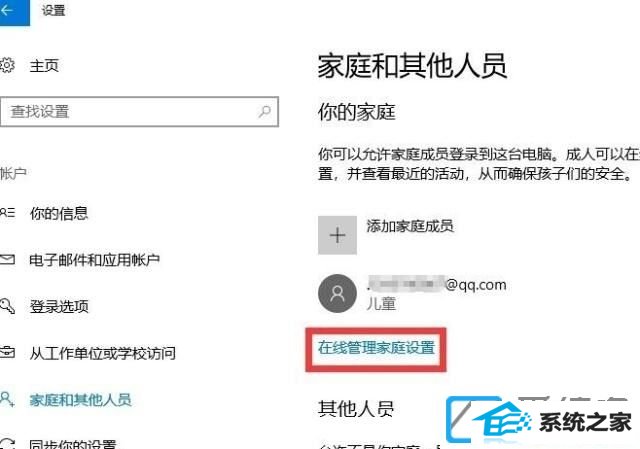Open 你的信息 settings page
The height and width of the screenshot is (449, 640).
point(59,213)
